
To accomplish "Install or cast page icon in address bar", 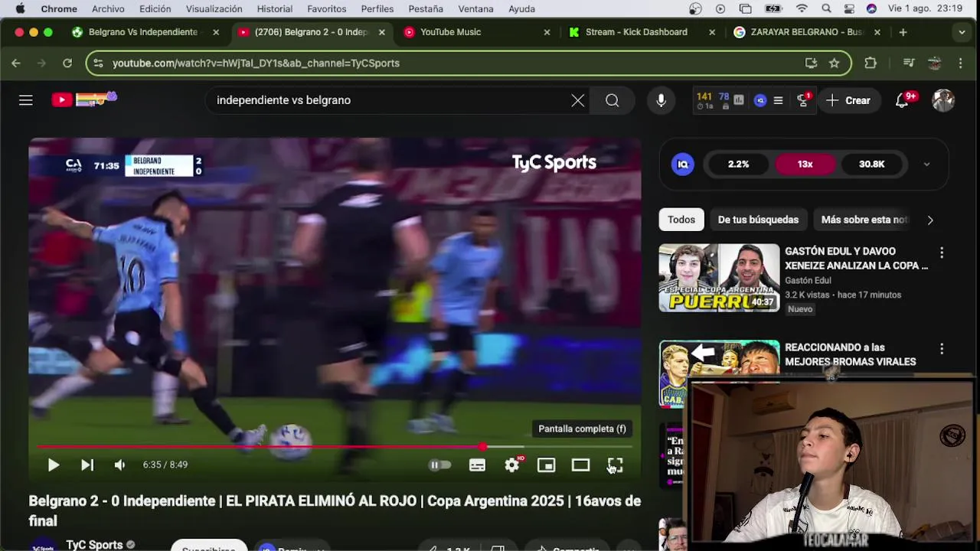I will coord(811,63).
